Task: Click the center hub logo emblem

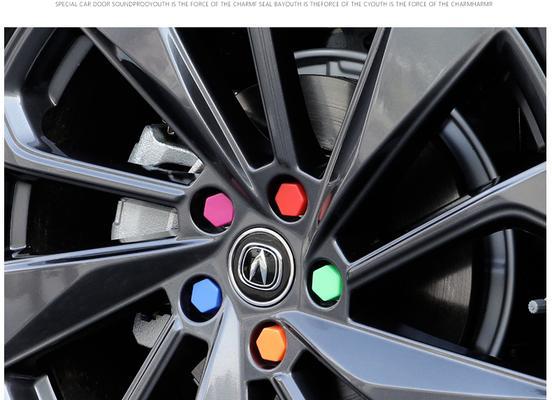Action: point(261,266)
